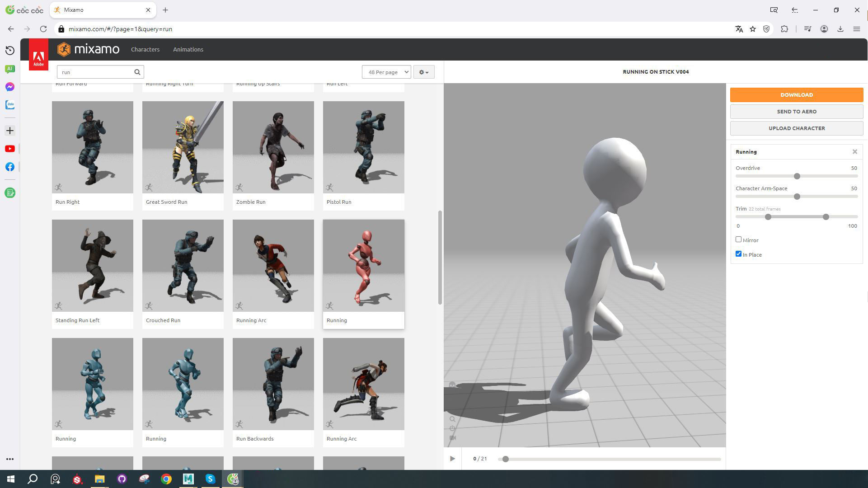Open the browser translate icon
The image size is (868, 488).
pyautogui.click(x=739, y=29)
